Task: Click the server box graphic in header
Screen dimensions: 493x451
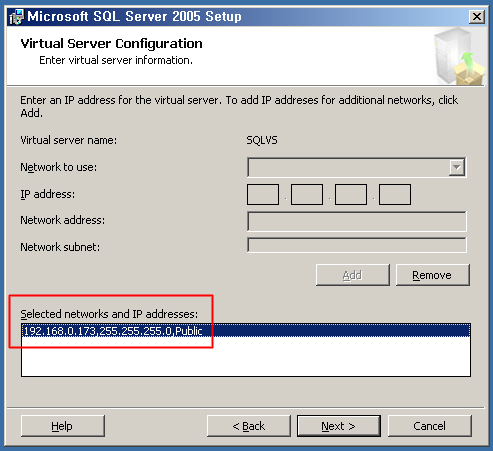Action: point(459,56)
